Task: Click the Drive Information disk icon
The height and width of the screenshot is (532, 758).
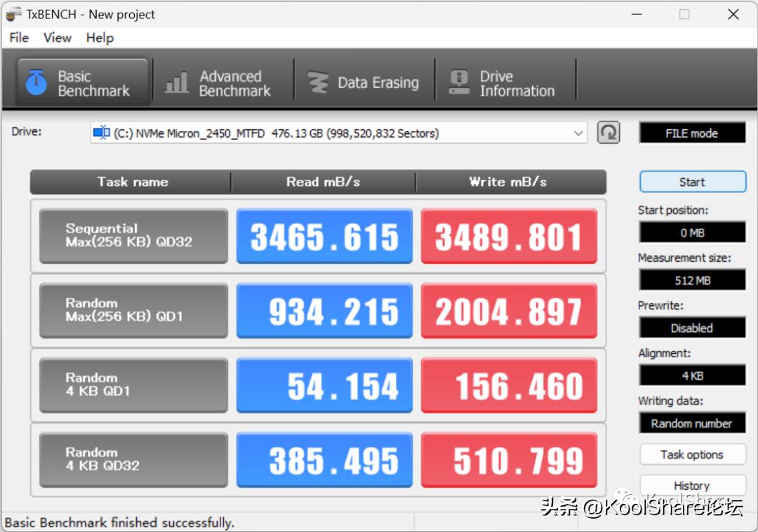Action: coord(460,82)
